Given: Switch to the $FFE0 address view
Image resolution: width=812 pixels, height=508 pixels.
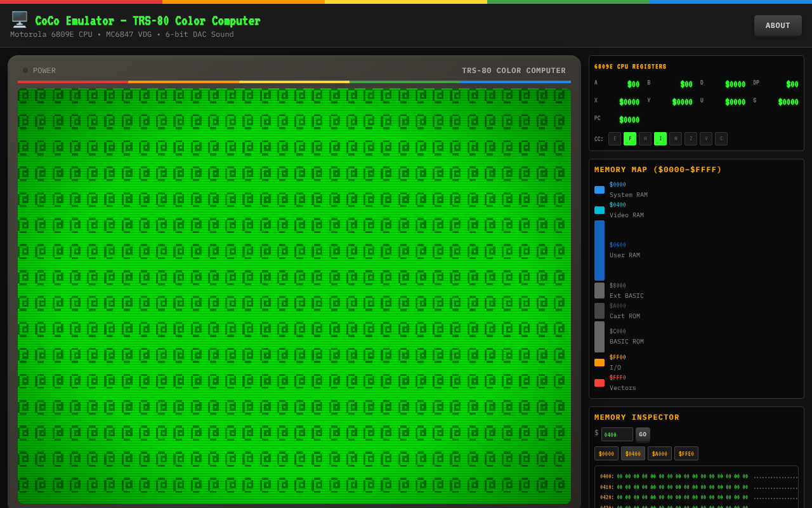Looking at the screenshot, I should point(686,453).
